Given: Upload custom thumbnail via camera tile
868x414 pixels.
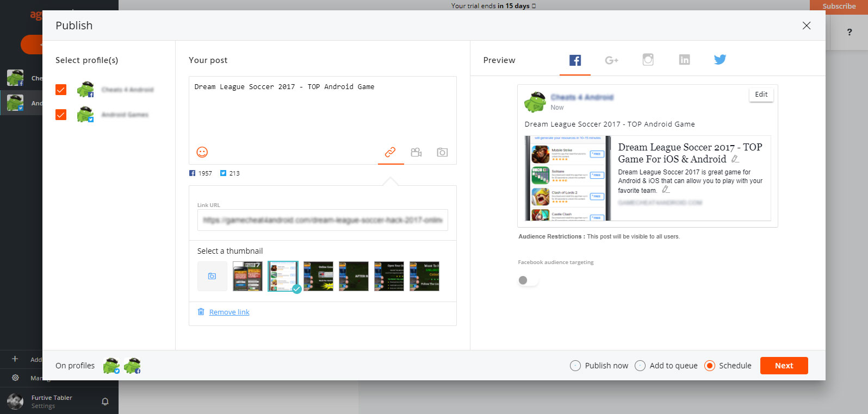Looking at the screenshot, I should tap(212, 276).
